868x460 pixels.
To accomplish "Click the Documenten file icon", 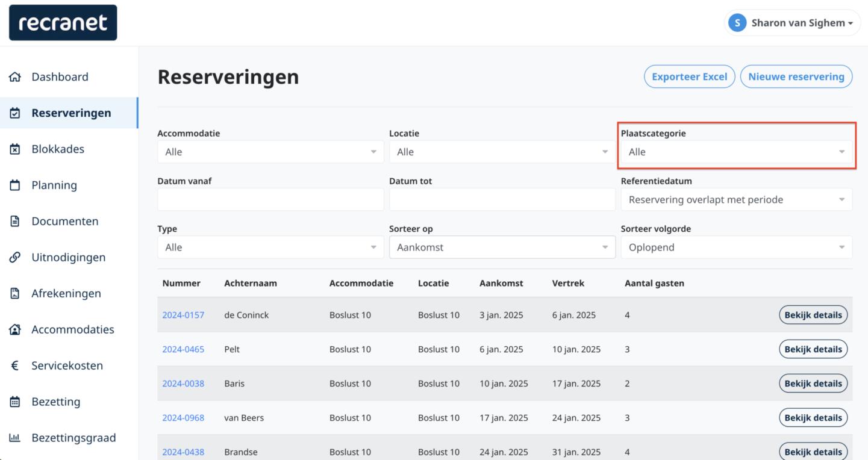I will [16, 222].
